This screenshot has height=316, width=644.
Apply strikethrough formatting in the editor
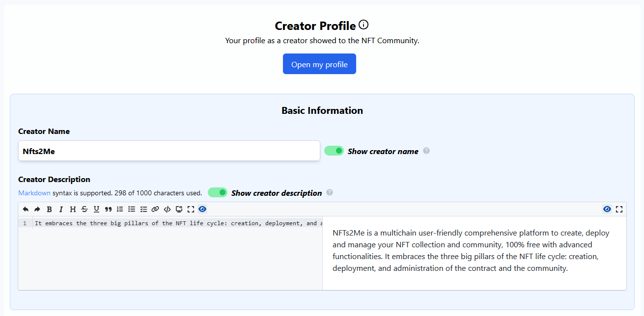click(84, 210)
